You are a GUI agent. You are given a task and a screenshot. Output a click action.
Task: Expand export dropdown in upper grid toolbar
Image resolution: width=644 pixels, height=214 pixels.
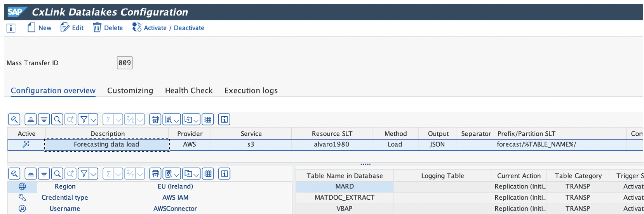(196, 119)
